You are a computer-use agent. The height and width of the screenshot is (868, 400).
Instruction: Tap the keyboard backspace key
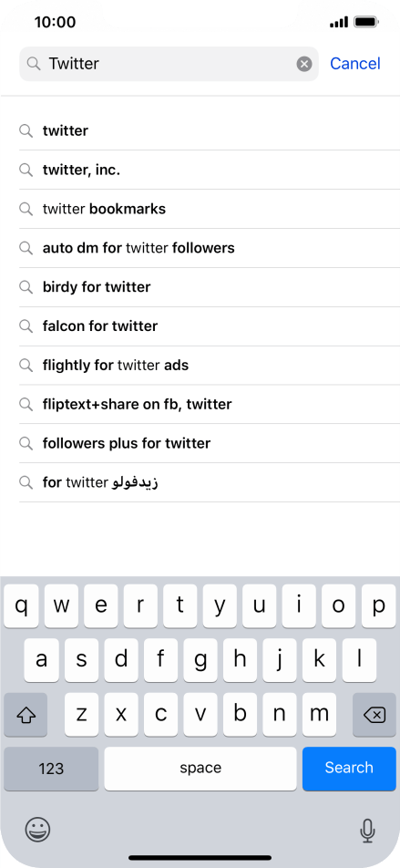coord(374,715)
